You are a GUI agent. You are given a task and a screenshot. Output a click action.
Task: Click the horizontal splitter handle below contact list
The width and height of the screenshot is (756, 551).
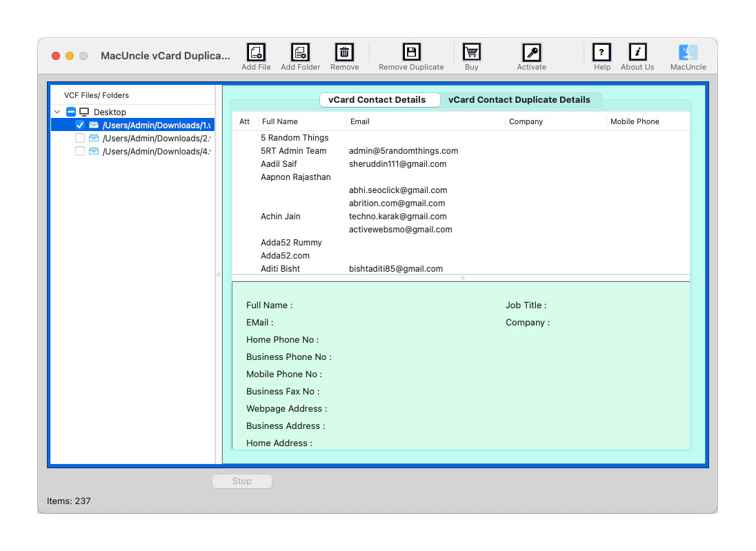[462, 278]
